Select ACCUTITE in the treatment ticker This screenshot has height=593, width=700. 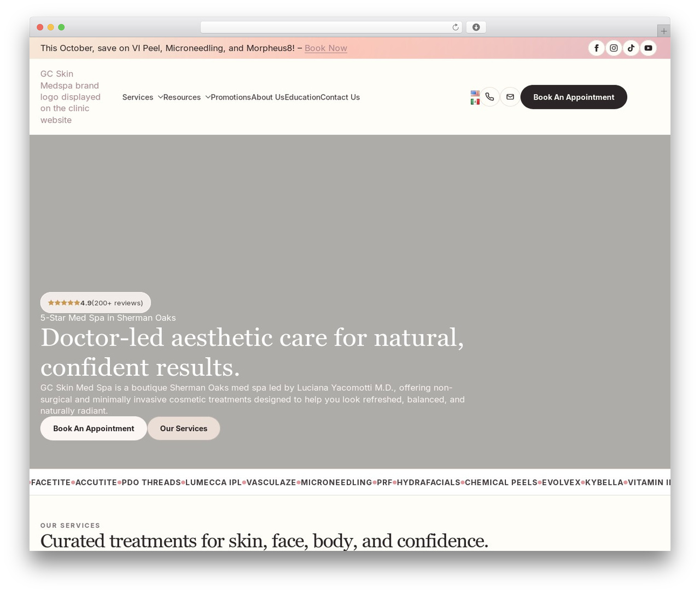(x=96, y=482)
